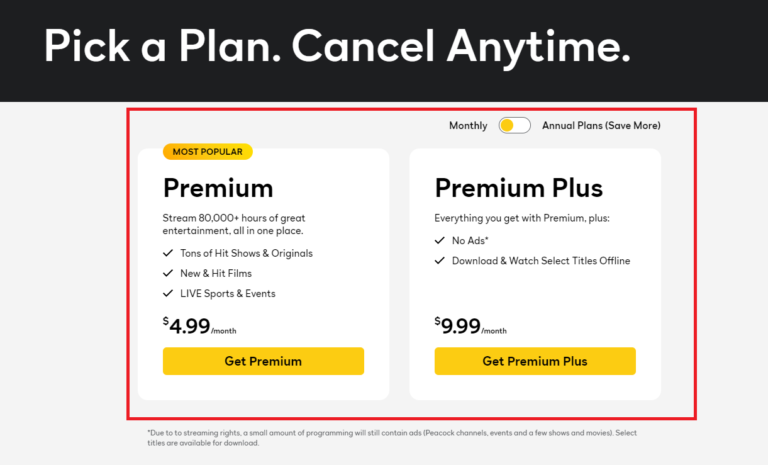
Task: Click Download & Watch Select Titles Offline text
Action: click(542, 261)
